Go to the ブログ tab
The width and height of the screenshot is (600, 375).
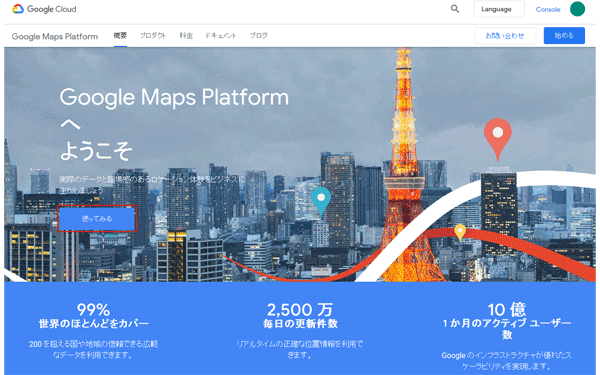258,36
